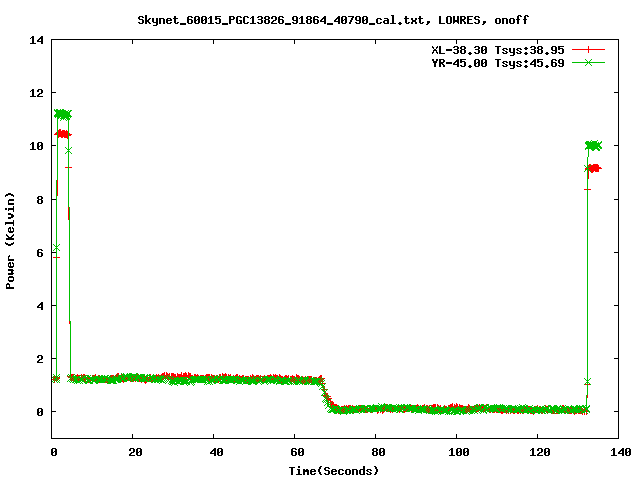Click y-axis tick label 12
This screenshot has width=640, height=480.
click(x=36, y=93)
